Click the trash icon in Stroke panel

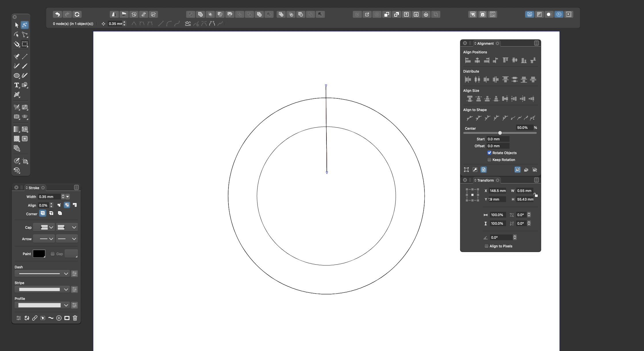[75, 318]
